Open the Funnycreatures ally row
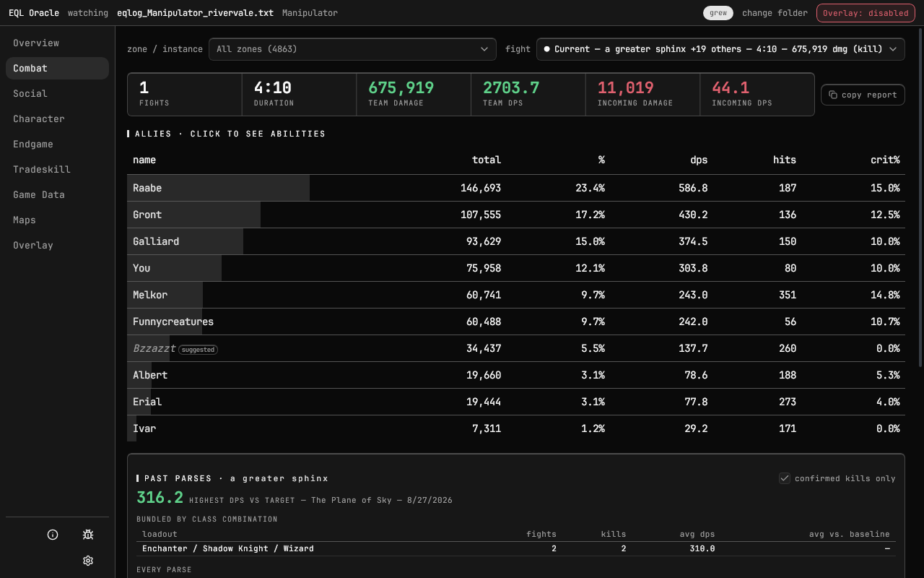This screenshot has width=924, height=578. point(516,322)
